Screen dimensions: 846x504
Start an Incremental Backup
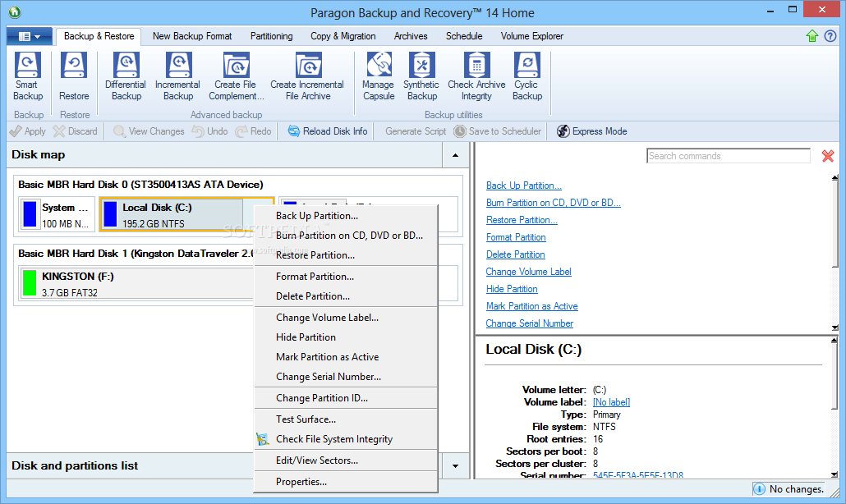178,76
